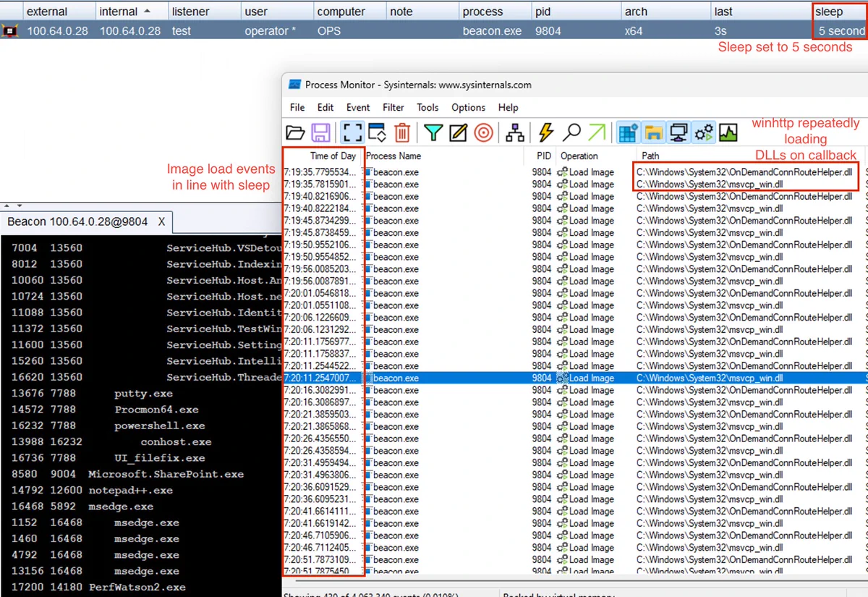The height and width of the screenshot is (597, 868).
Task: Click the process column header in sessions table
Action: point(495,12)
